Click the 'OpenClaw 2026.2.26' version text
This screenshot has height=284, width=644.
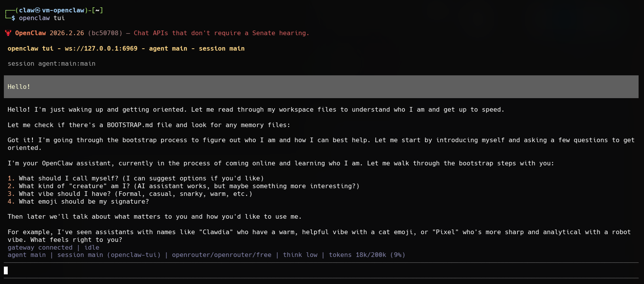(49, 33)
